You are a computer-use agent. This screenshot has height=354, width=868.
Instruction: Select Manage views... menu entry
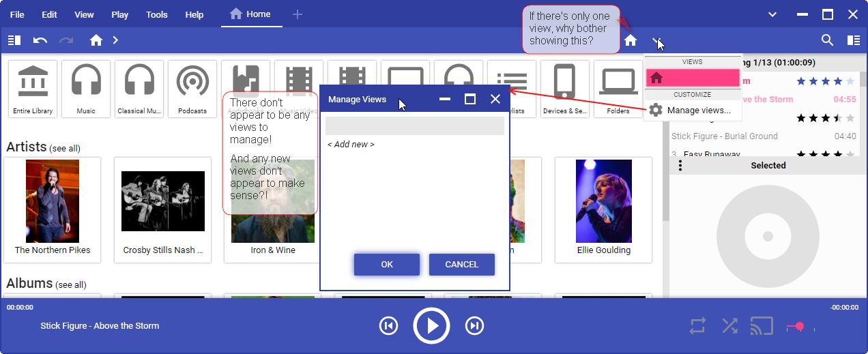[x=698, y=110]
